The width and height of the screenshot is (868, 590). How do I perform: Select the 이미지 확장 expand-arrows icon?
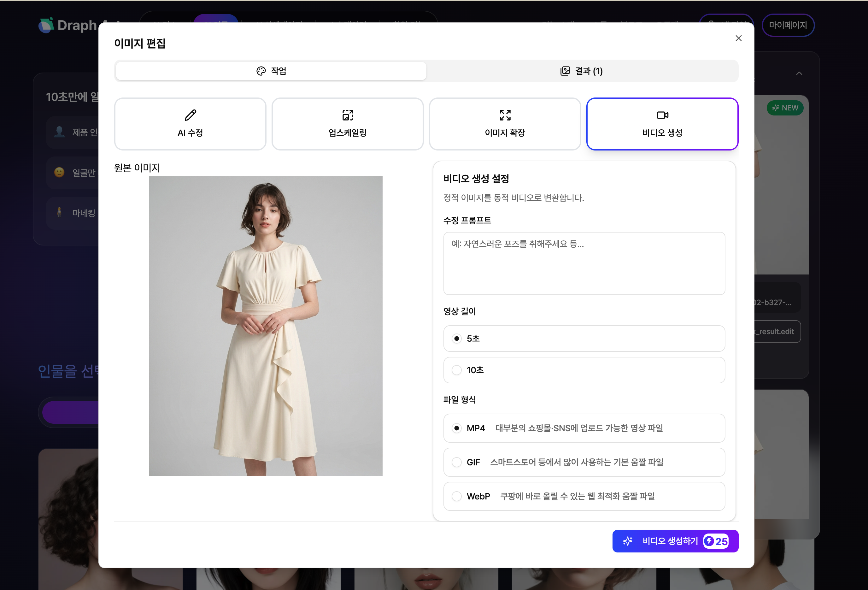tap(505, 115)
